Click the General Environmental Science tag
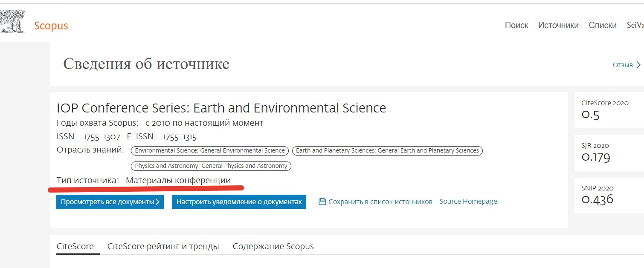 210,150
